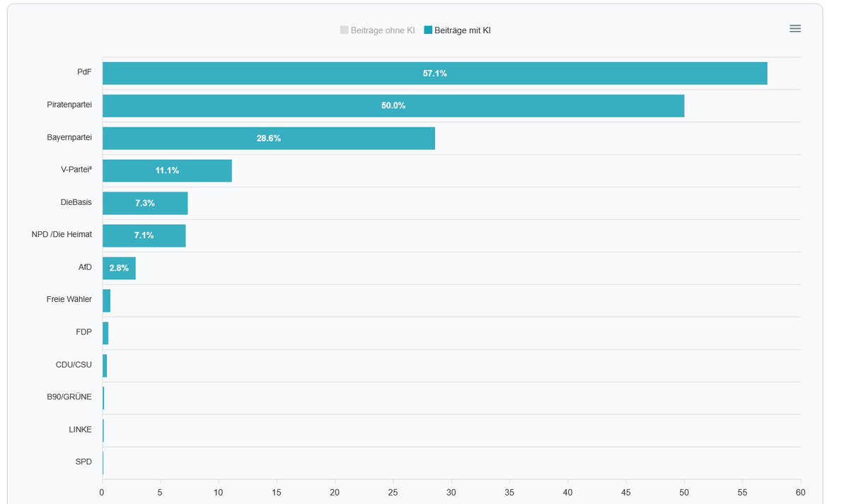Toggle the 'Beiträge ohne KI' legend series

click(377, 30)
